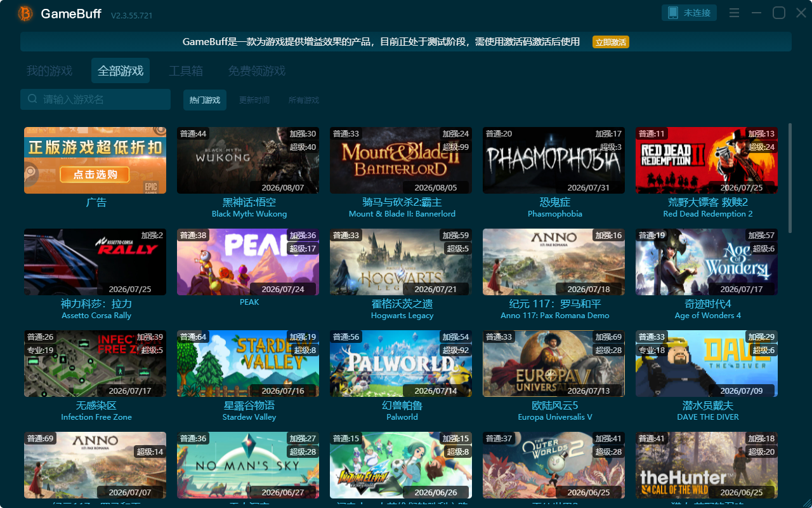
Task: Open the Assetto Corsa Rally cover
Action: [95, 262]
